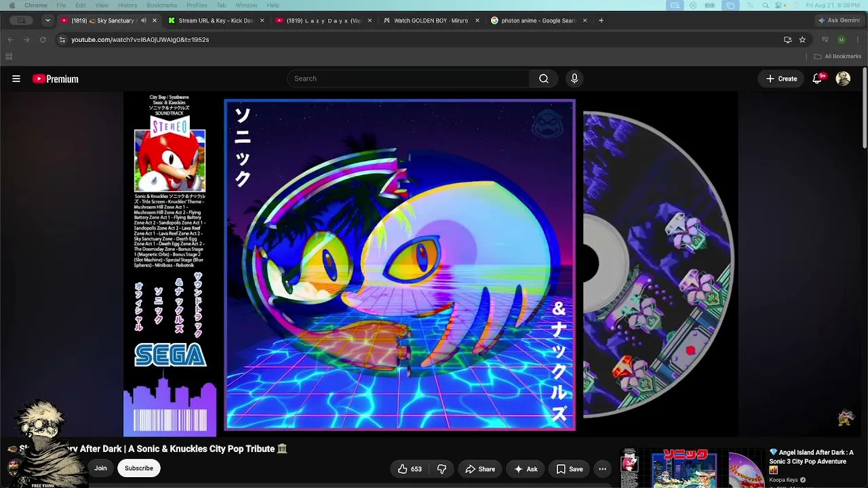The width and height of the screenshot is (868, 488).
Task: Click the address bar URL
Action: pos(140,39)
